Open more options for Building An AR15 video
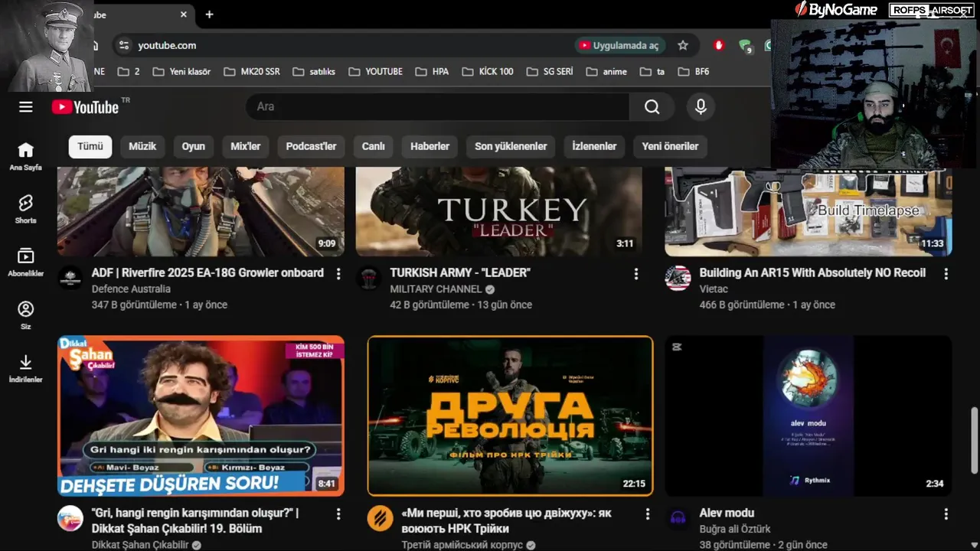Screen dimensions: 980x551 click(x=946, y=273)
